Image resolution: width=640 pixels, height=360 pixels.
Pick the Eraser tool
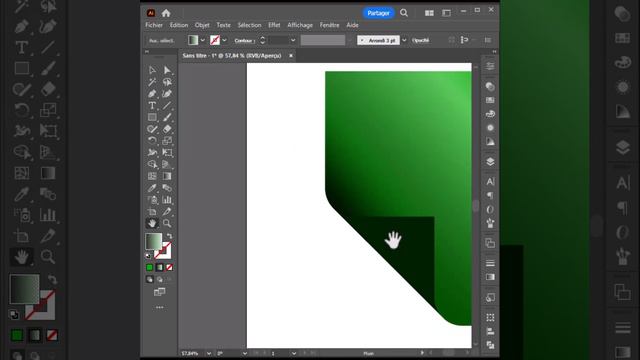click(x=167, y=129)
